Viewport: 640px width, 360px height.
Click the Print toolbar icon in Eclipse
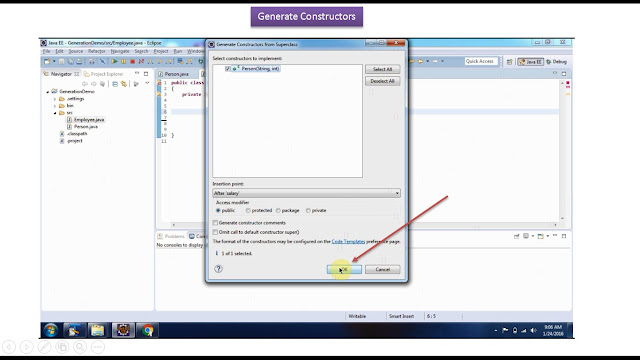[x=79, y=61]
